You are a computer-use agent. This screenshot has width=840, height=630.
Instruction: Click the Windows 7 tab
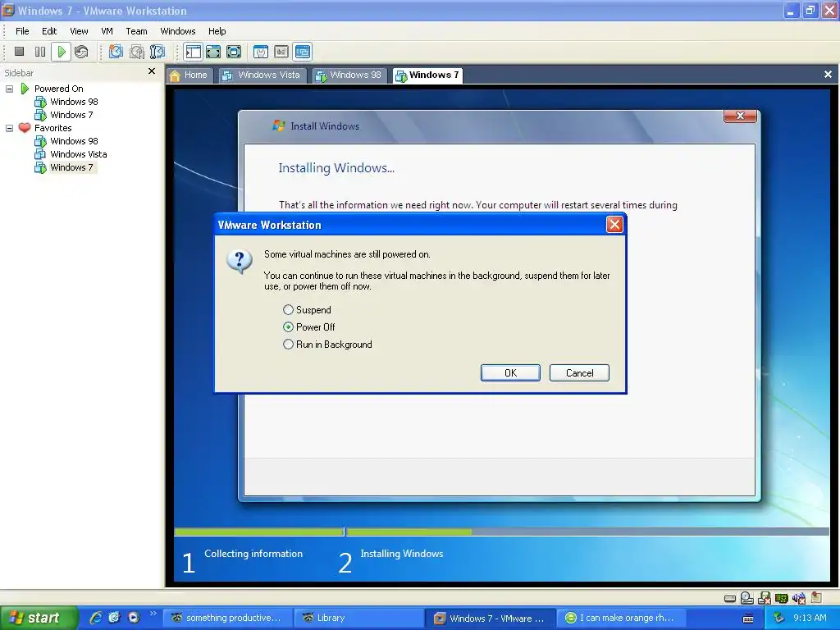pos(427,75)
